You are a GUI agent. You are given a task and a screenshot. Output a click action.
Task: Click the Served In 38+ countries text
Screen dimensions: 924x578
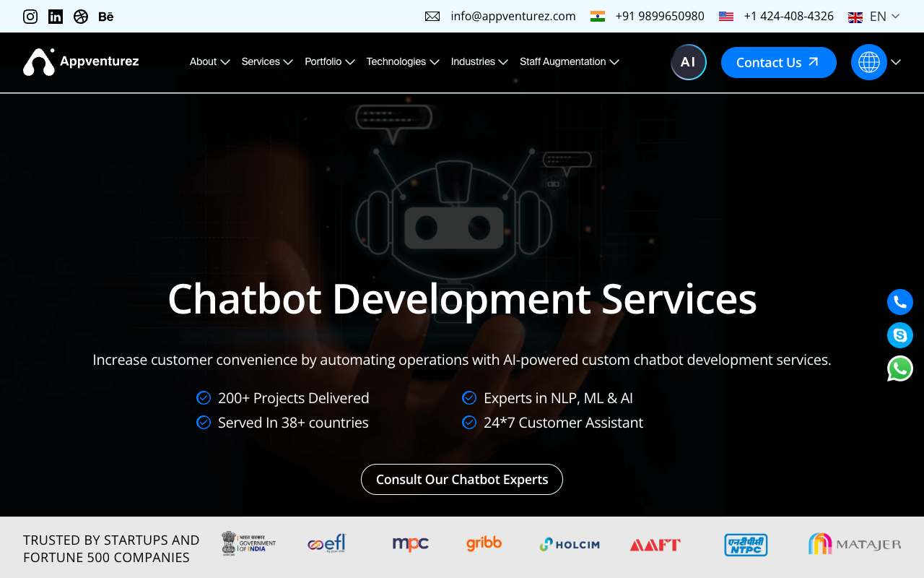293,423
